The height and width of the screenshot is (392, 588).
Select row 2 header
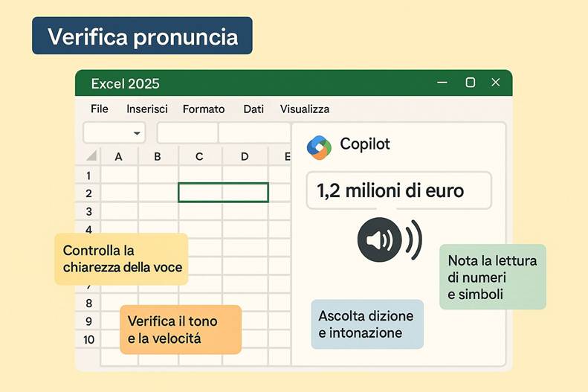(88, 193)
